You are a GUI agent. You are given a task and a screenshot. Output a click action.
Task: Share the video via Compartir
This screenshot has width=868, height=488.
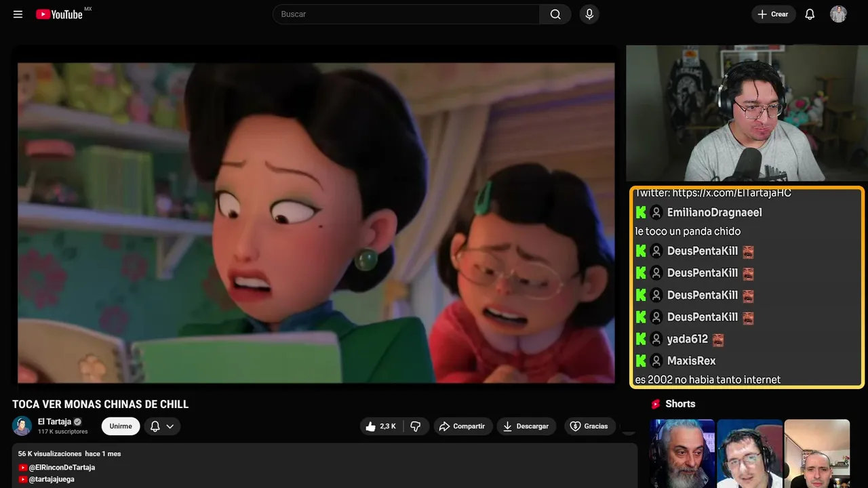pos(462,426)
